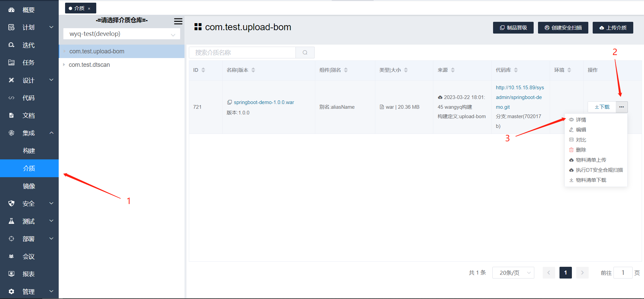Sort the 类型|大小 column
This screenshot has width=644, height=299.
coord(406,70)
